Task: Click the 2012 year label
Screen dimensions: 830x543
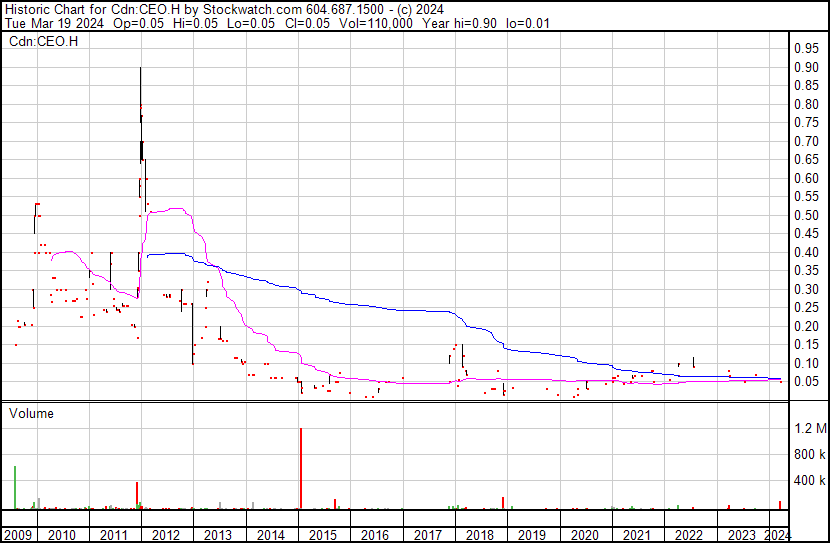Action: pos(166,535)
